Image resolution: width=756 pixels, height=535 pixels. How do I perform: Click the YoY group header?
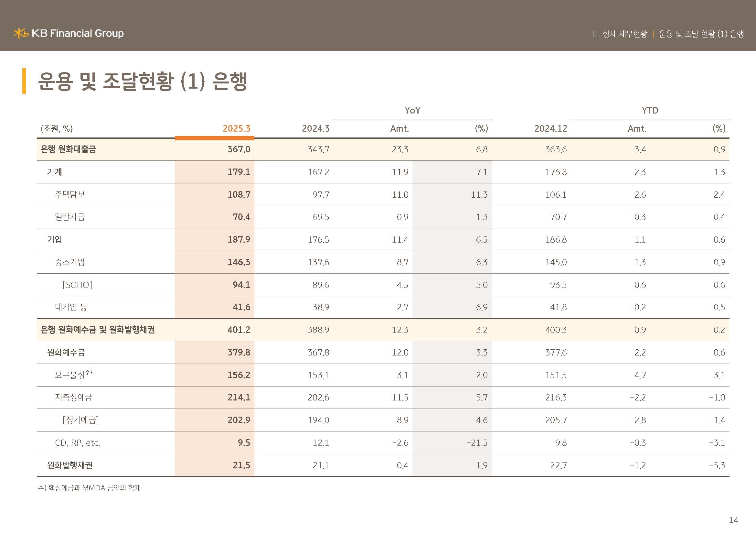412,110
